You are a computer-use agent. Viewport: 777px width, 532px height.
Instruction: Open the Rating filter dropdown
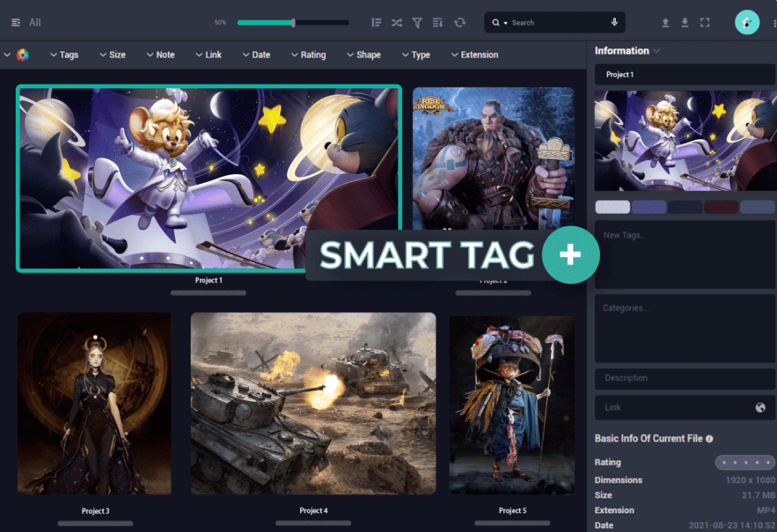click(308, 55)
